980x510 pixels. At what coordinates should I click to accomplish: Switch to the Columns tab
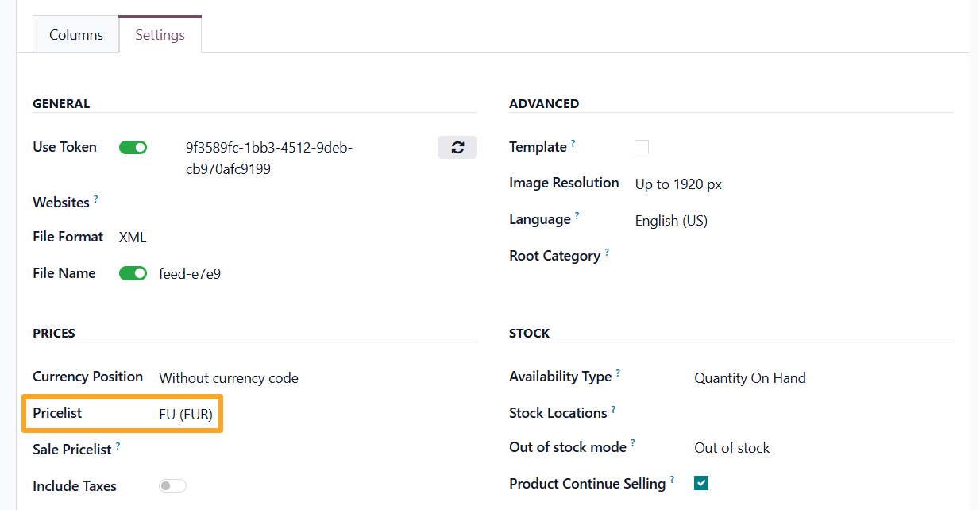pos(76,35)
